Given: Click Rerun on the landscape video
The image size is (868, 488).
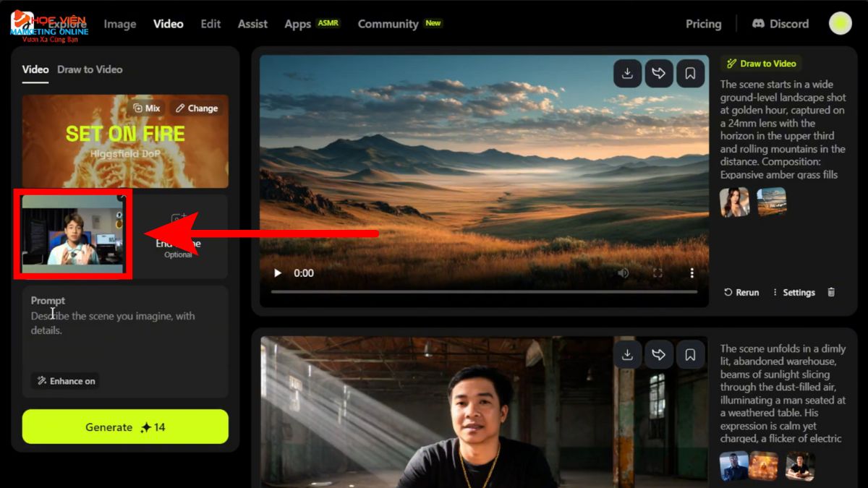Looking at the screenshot, I should click(x=741, y=292).
